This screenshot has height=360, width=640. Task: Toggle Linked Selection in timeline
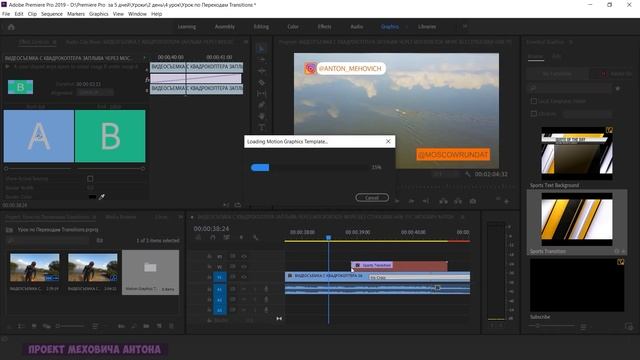click(227, 238)
